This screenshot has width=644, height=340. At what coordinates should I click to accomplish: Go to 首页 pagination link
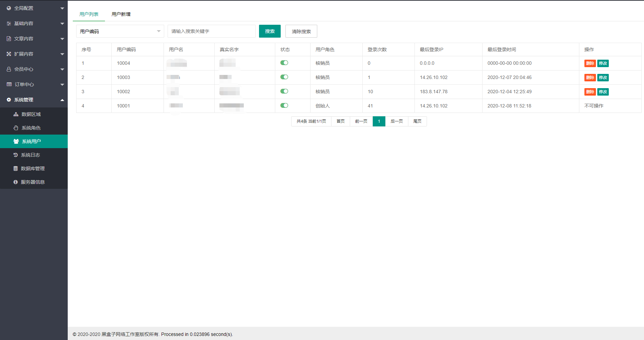[x=341, y=121]
